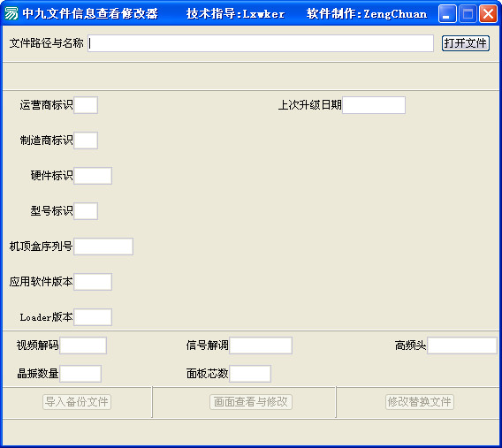Image resolution: width=502 pixels, height=448 pixels.
Task: Click the Loader版本 label
Action: click(47, 317)
